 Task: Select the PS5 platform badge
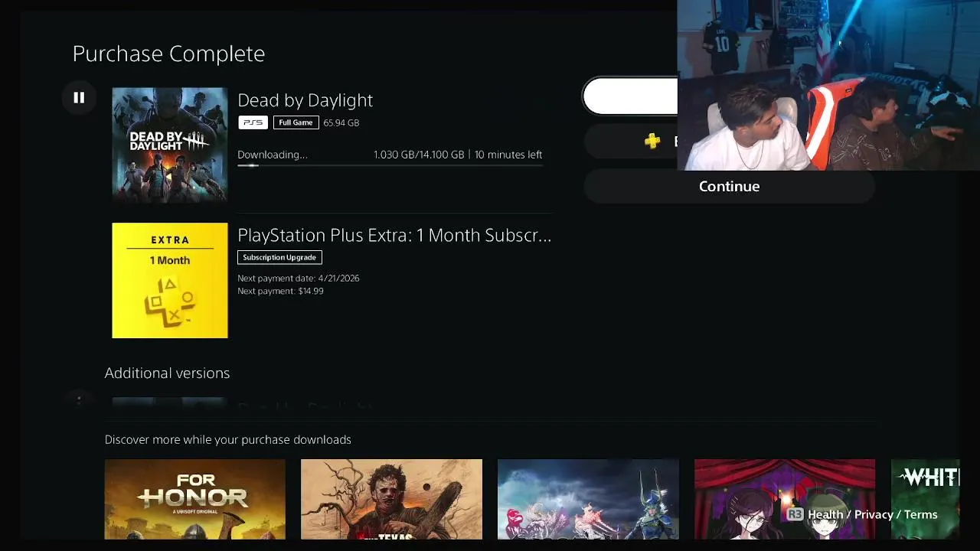coord(253,122)
